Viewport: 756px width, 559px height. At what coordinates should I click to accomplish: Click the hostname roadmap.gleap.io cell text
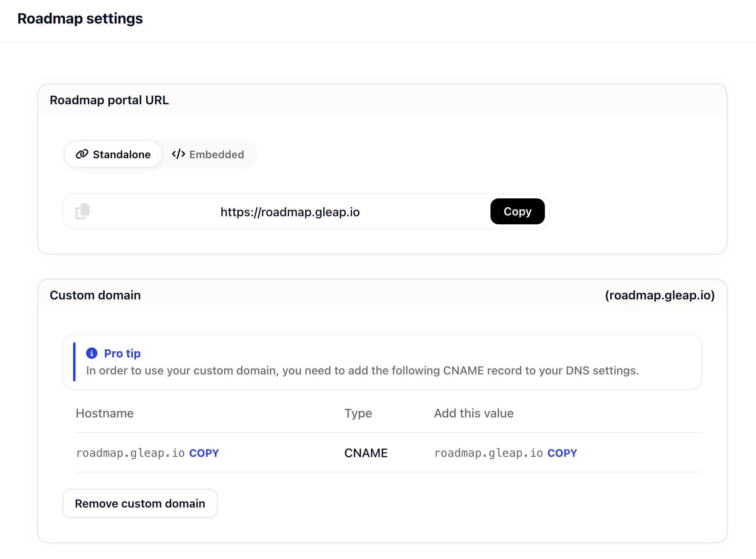point(130,453)
